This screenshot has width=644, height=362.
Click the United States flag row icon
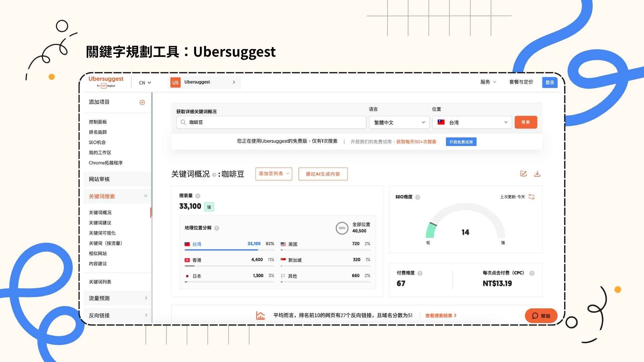(x=283, y=244)
